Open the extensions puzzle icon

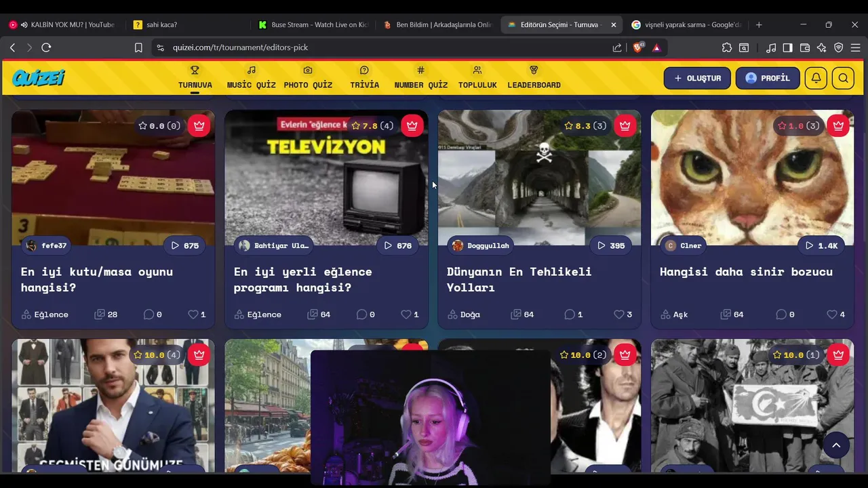click(x=727, y=47)
